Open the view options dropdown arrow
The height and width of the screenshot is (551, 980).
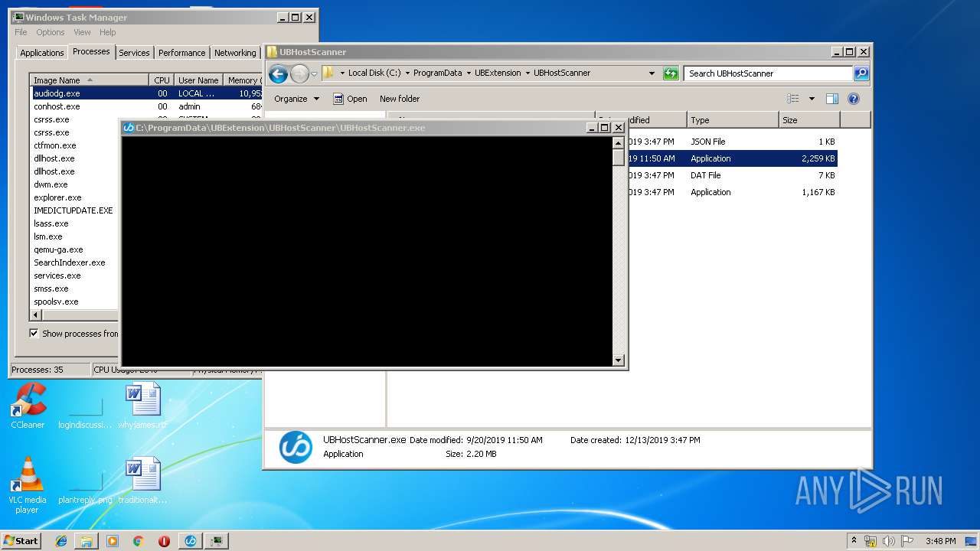812,99
